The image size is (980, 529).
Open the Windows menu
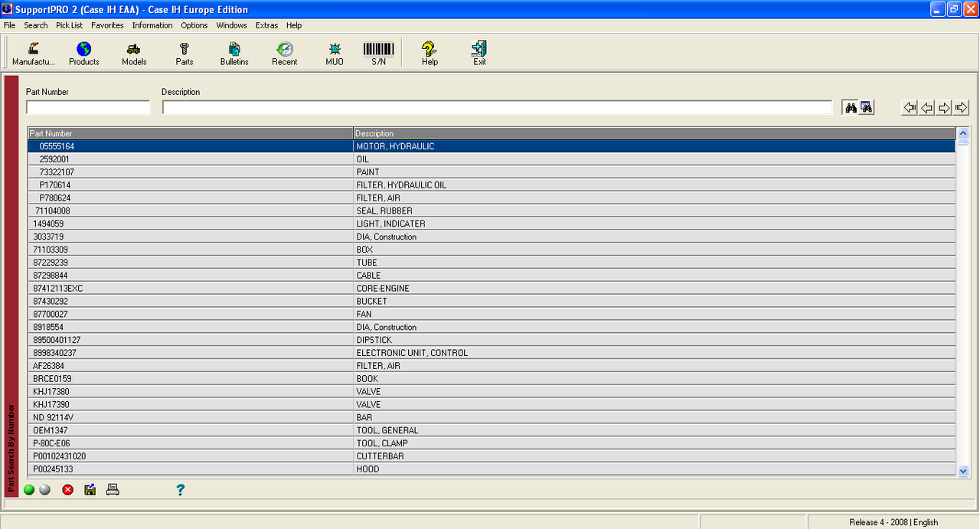tap(231, 25)
